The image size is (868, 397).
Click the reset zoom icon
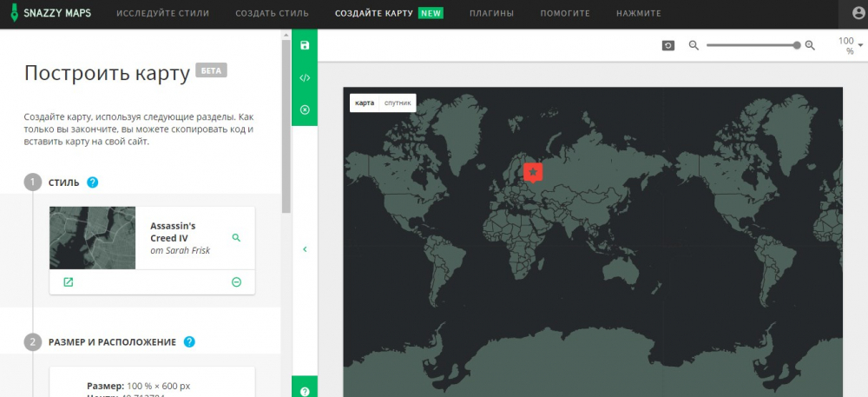pyautogui.click(x=668, y=45)
